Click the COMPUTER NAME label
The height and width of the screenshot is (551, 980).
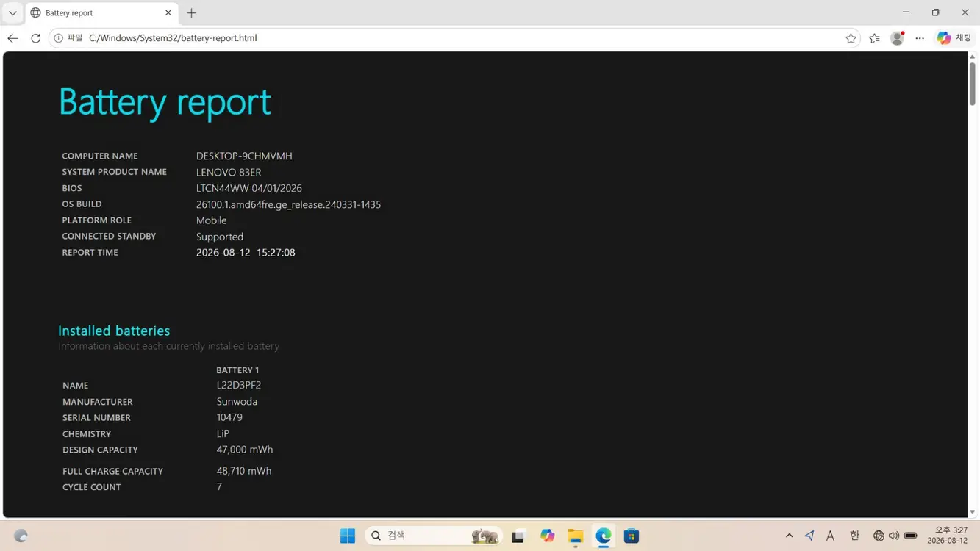(x=100, y=156)
